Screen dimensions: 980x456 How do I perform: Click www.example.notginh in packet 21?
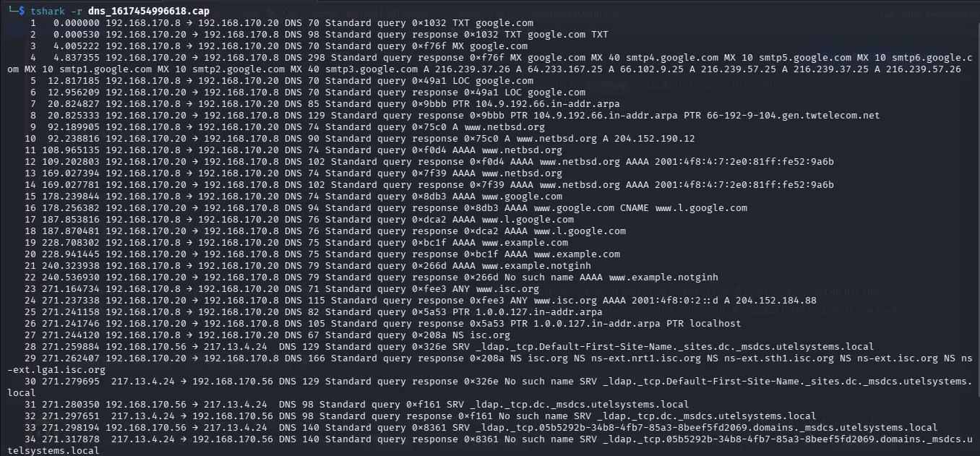(536, 266)
